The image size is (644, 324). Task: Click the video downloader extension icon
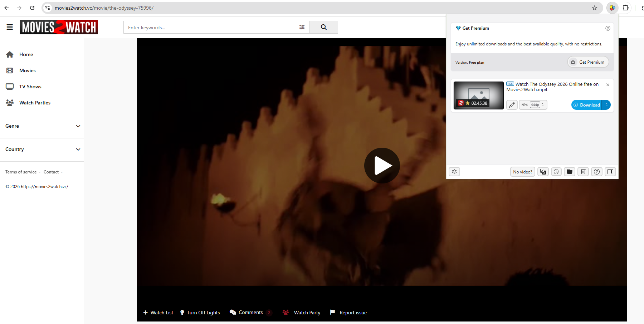(x=613, y=8)
